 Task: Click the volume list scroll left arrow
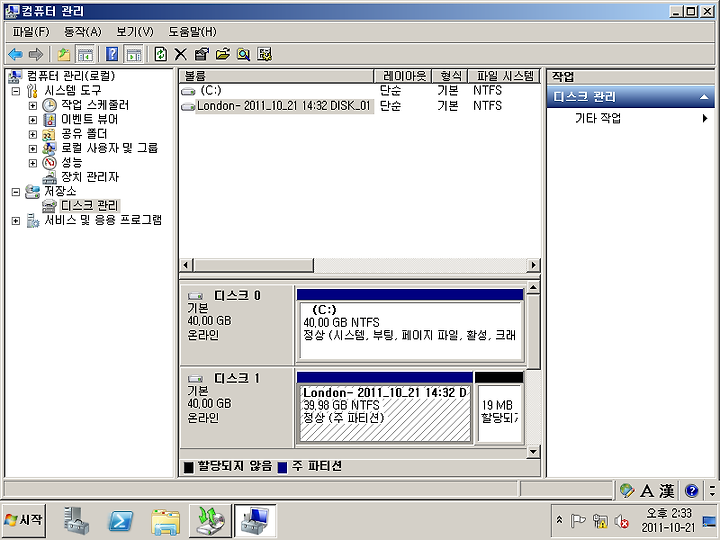click(x=186, y=265)
